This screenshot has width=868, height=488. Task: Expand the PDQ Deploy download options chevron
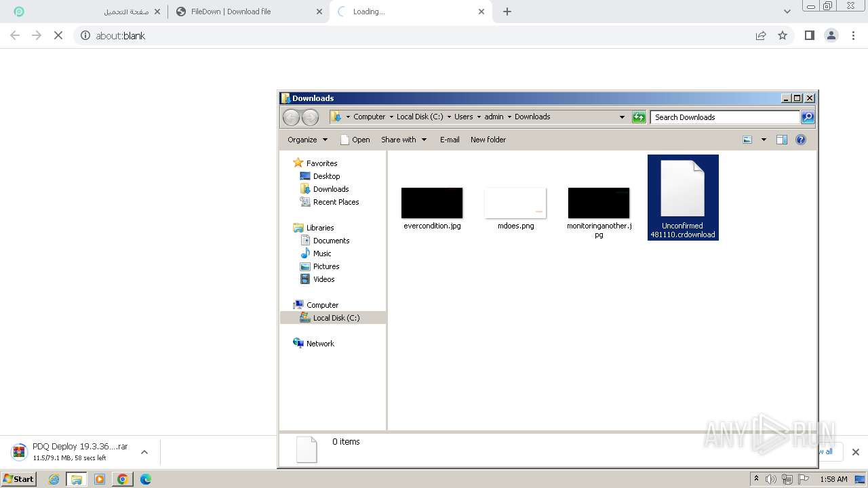(144, 452)
